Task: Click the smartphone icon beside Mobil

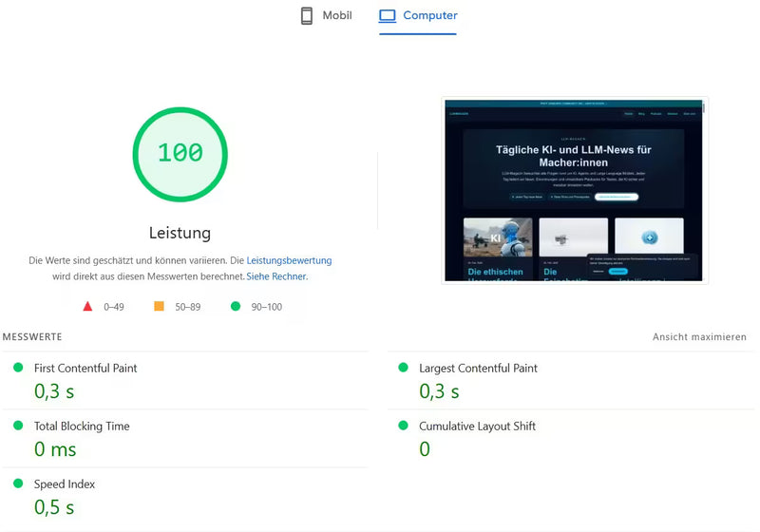Action: [306, 15]
